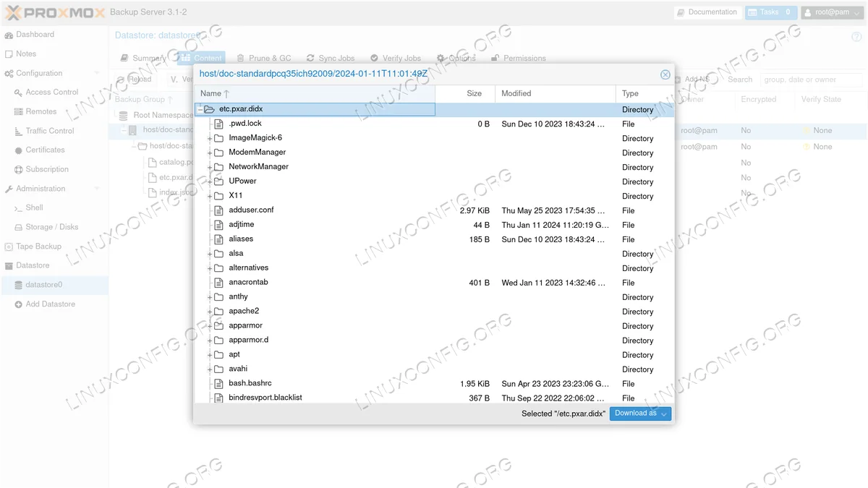Click the Reload button
The height and width of the screenshot is (488, 868).
(135, 80)
